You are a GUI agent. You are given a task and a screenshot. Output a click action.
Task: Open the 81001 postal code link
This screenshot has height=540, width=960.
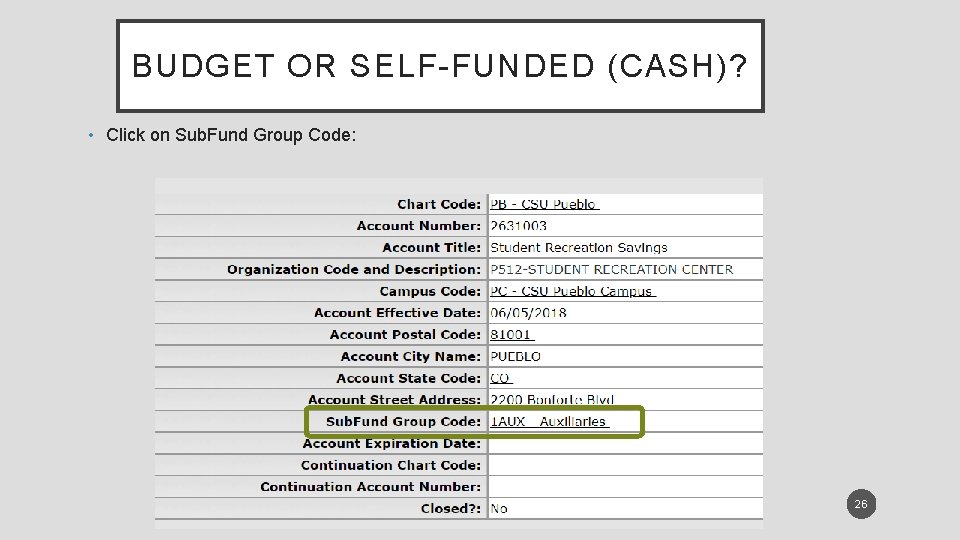click(511, 334)
